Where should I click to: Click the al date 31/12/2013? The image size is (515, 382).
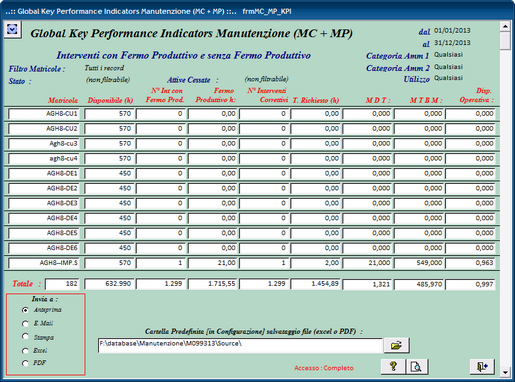[x=452, y=43]
